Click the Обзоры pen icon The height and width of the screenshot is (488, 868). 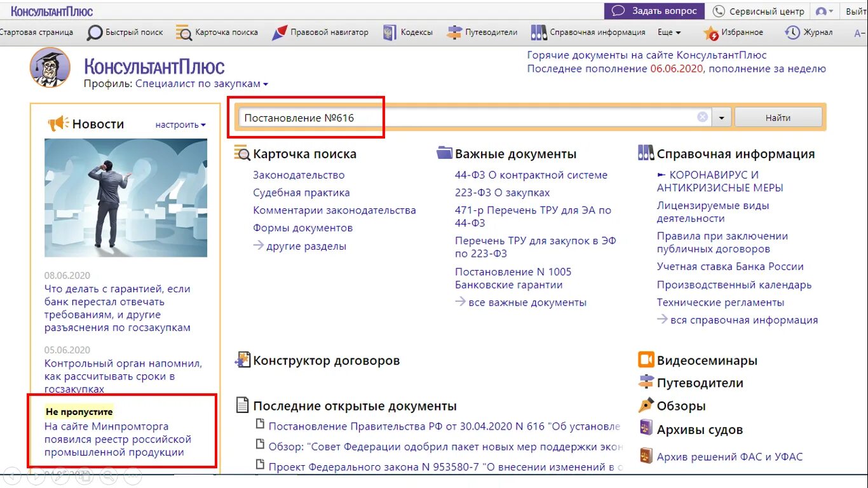[646, 405]
